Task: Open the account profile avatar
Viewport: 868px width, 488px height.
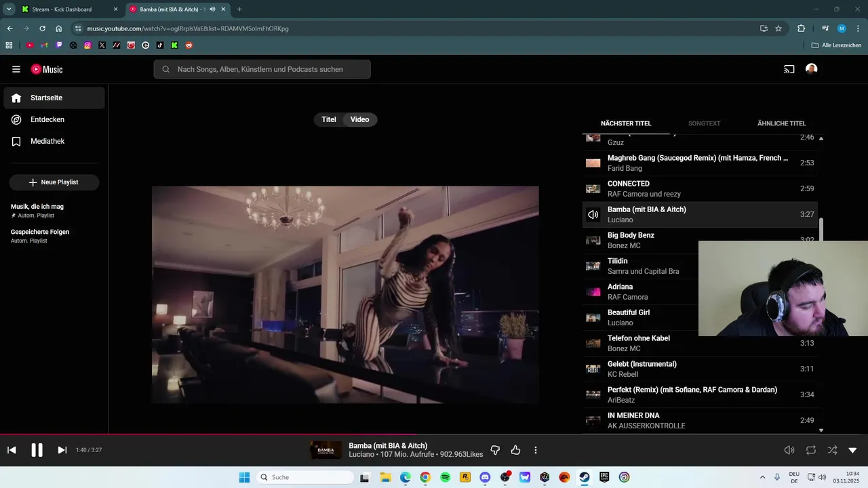Action: (x=811, y=69)
